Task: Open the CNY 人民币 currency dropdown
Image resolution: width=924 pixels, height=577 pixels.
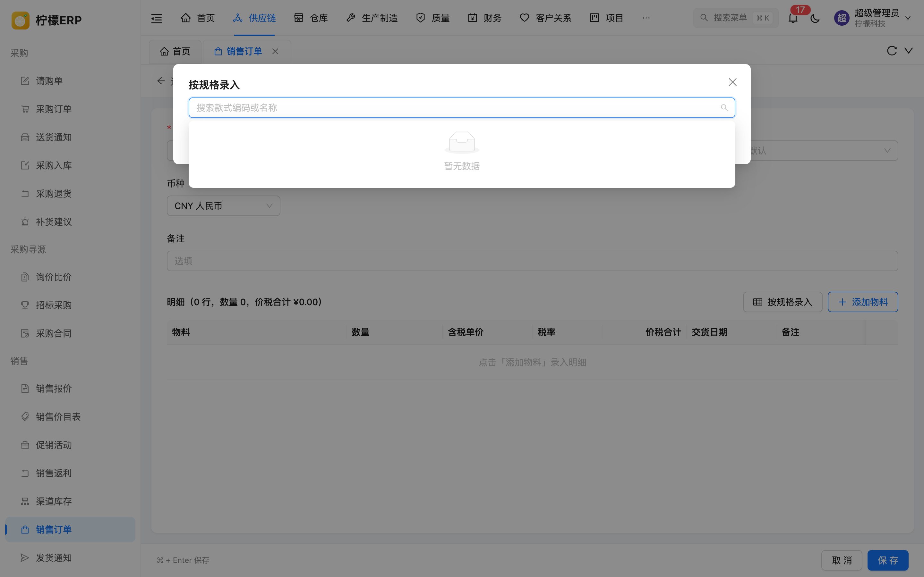Action: 223,206
